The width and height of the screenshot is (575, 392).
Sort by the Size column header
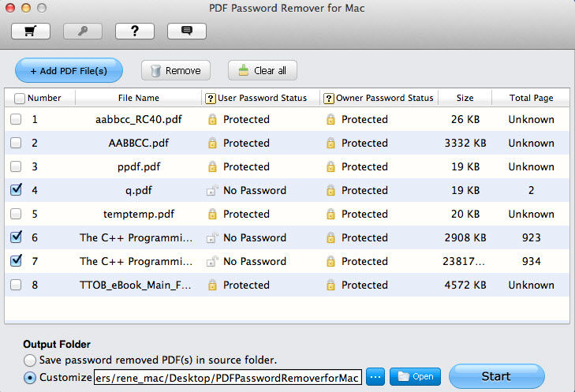(465, 98)
